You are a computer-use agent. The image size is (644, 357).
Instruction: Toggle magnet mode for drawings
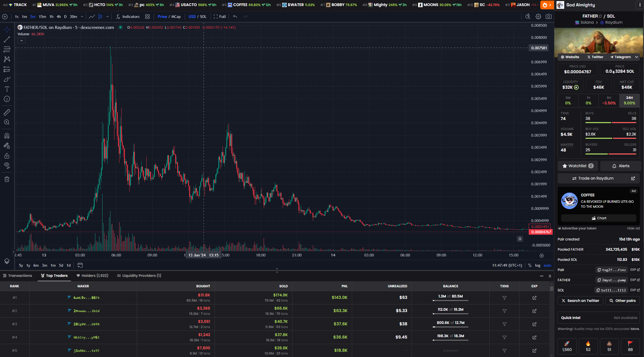pos(7,136)
